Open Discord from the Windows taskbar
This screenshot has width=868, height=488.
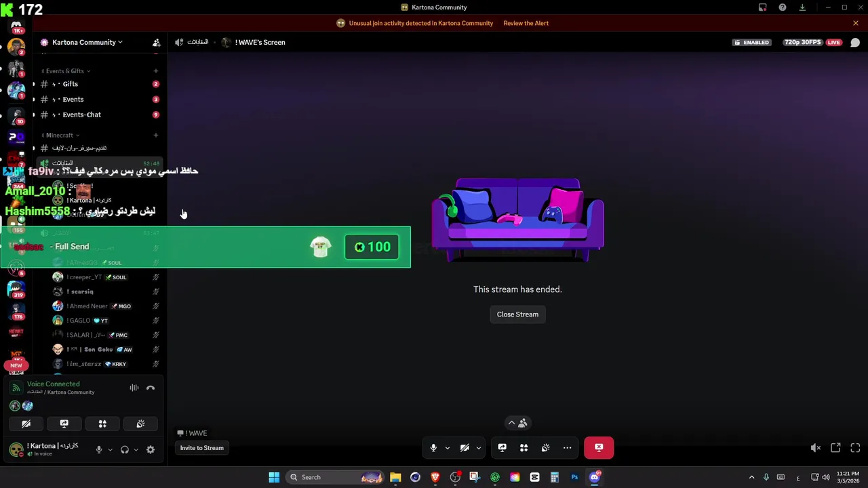pos(595,477)
